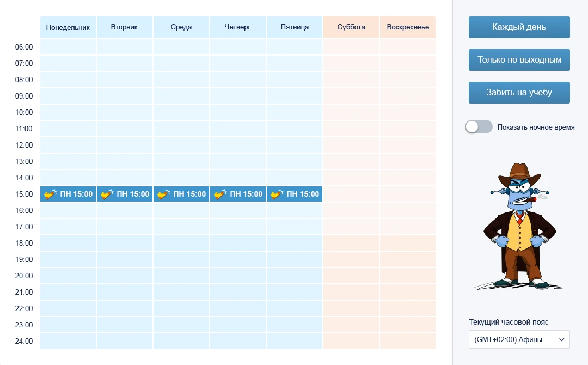Click the chevron arrow in the time zone selector
The image size is (588, 365).
(562, 339)
